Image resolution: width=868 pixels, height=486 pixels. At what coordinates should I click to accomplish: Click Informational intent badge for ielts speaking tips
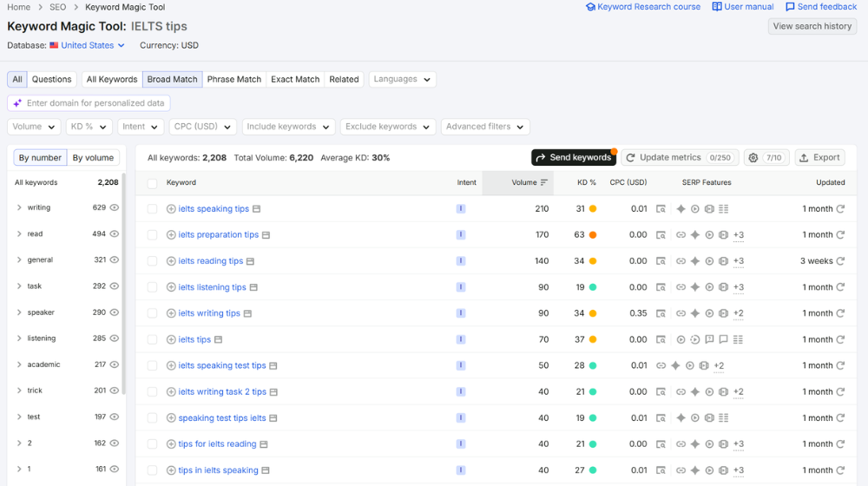[x=461, y=208]
